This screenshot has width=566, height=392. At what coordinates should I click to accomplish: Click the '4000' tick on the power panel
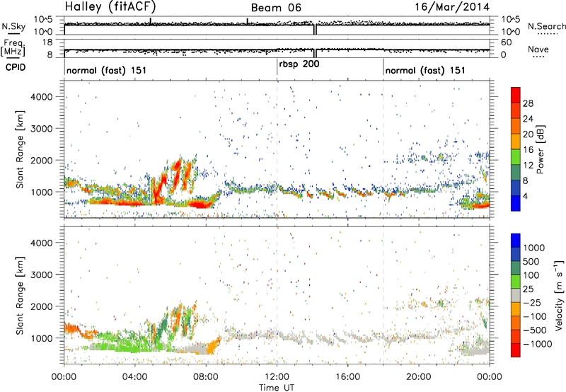pyautogui.click(x=41, y=97)
